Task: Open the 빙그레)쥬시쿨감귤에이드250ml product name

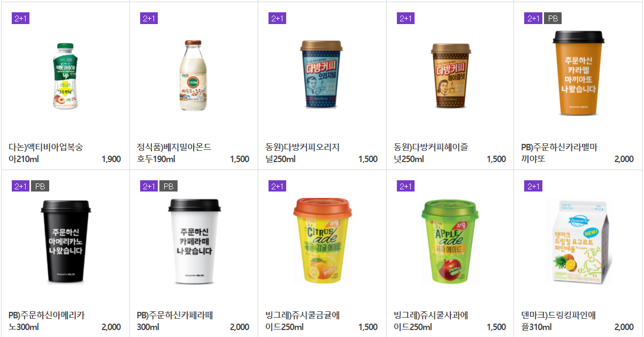Action: tap(303, 321)
